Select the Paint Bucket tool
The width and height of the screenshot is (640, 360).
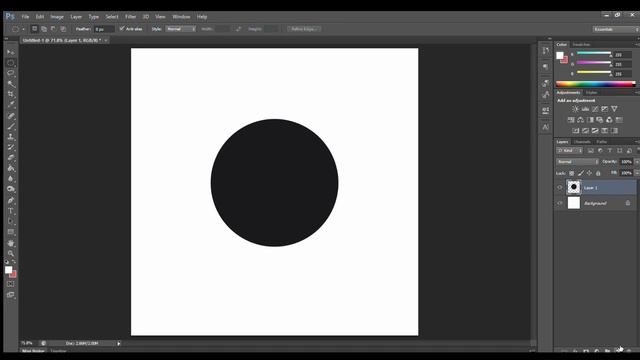coord(11,168)
